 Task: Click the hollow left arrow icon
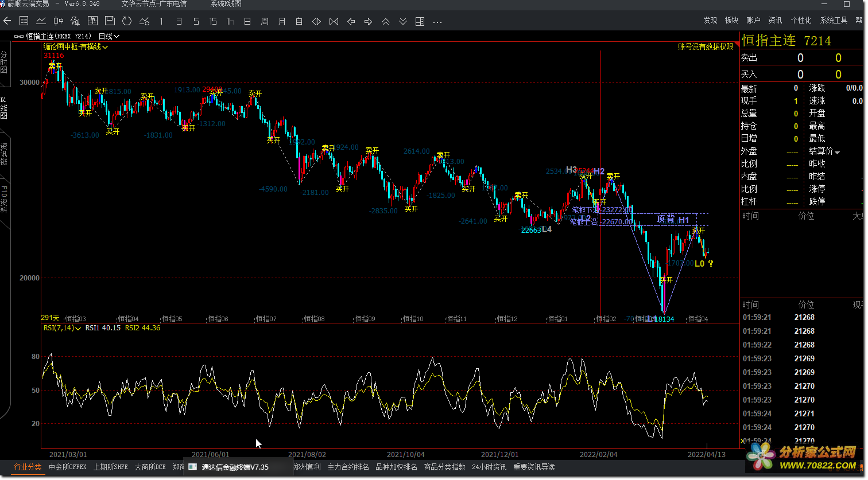click(351, 21)
